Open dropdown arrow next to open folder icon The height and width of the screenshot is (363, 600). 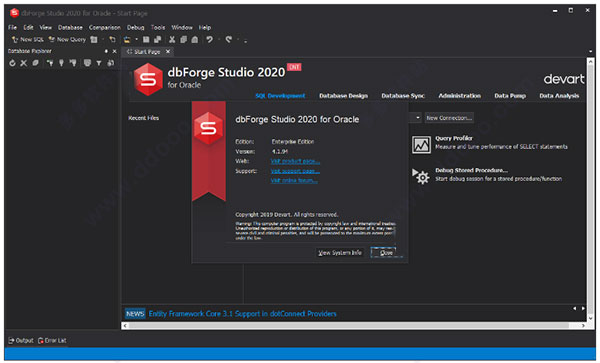click(x=136, y=39)
